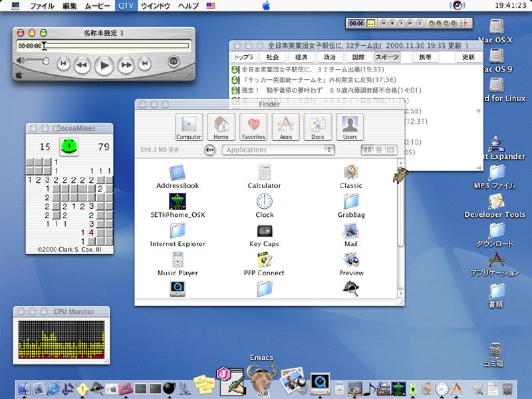Open the Calculator application
Viewport: 532px width, 399px height.
click(264, 173)
